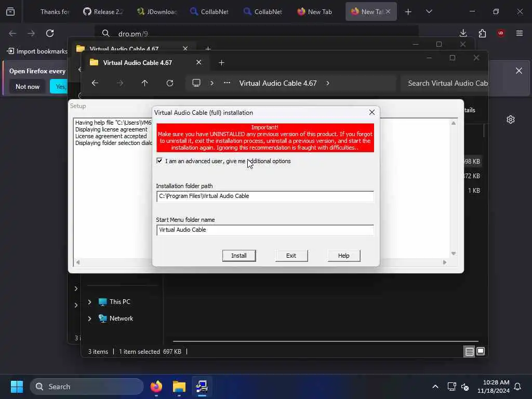Click Import bookmarks in toolbar
Viewport: 532px width, 399px height.
click(37, 51)
